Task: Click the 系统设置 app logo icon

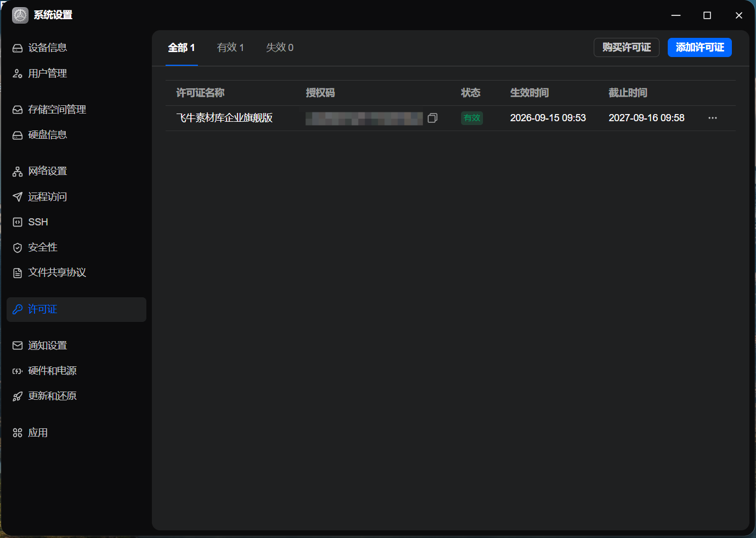Action: coord(20,15)
